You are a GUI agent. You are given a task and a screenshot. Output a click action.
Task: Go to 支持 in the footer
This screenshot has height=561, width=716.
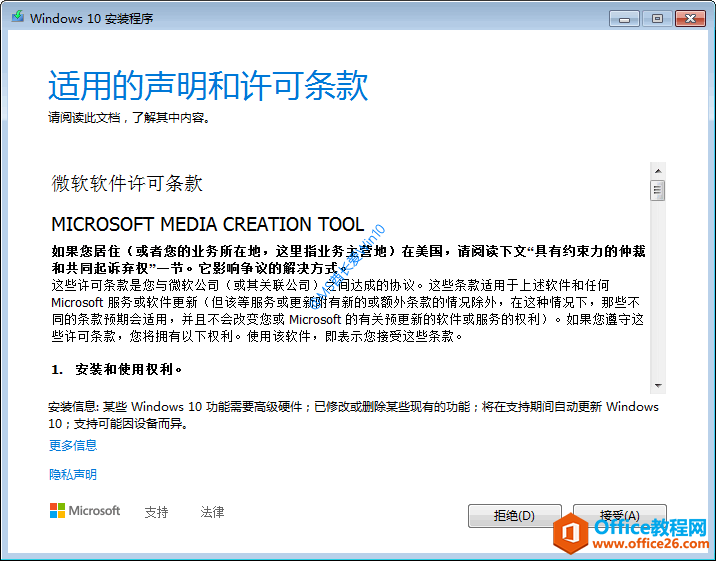156,512
